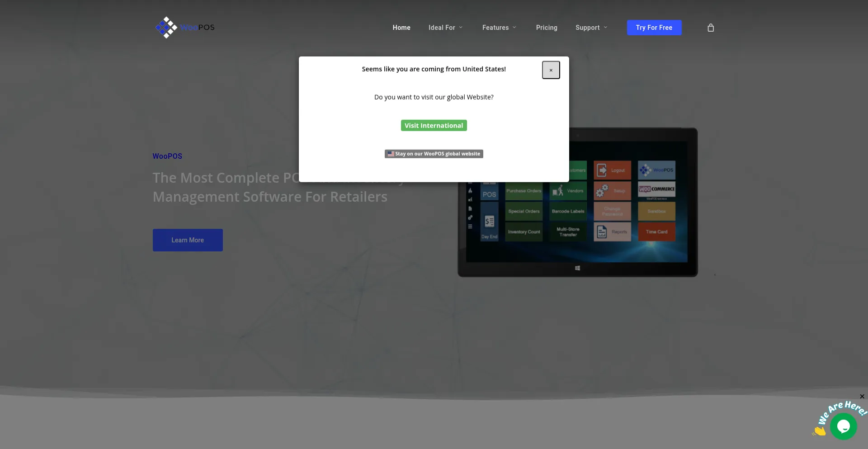
Task: Open the Pricing page link
Action: click(x=547, y=28)
